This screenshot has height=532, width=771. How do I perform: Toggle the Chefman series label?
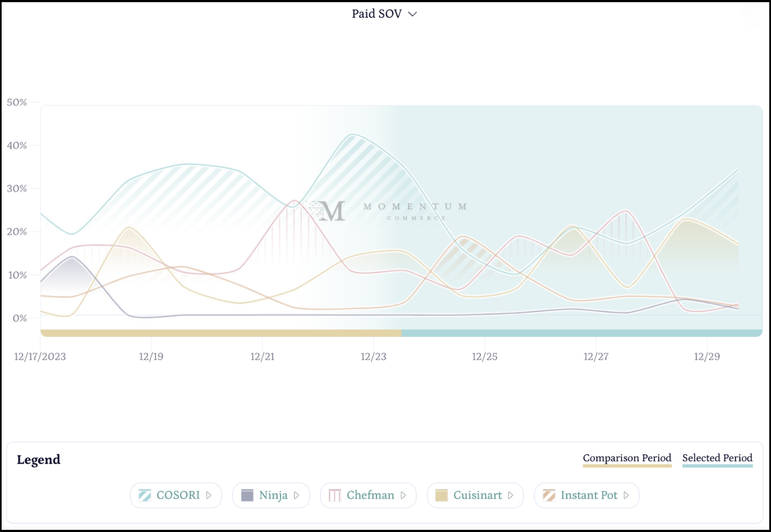click(371, 495)
